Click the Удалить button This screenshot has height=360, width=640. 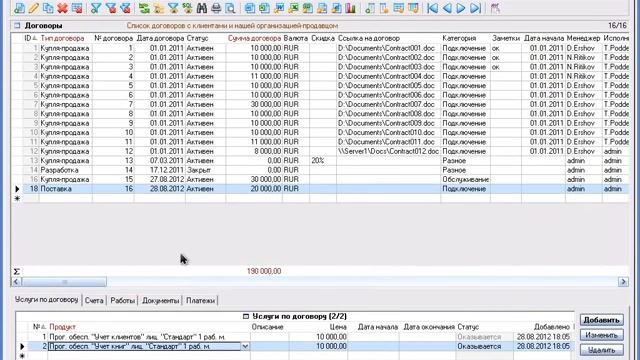602,350
